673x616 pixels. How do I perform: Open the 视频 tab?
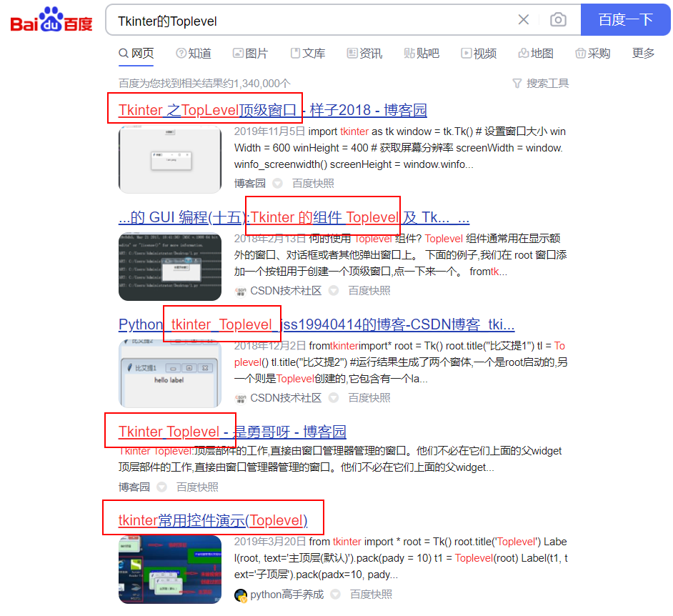(479, 53)
